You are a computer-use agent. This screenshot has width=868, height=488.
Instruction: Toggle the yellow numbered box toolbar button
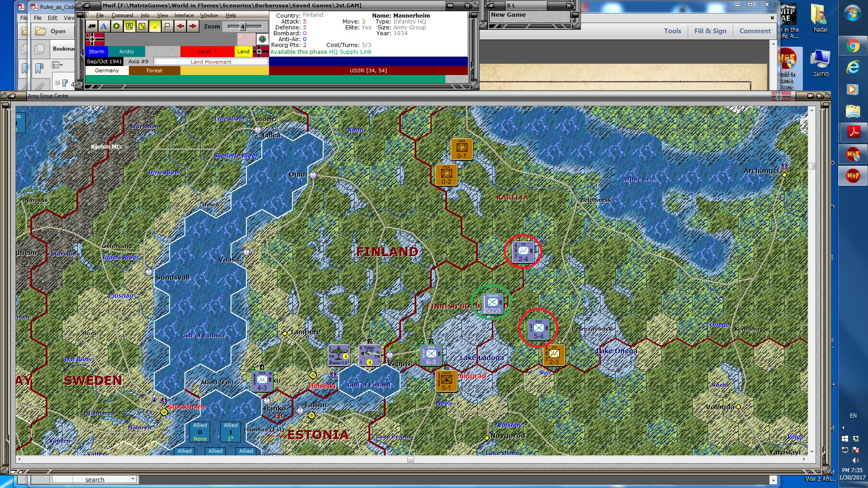tap(142, 26)
